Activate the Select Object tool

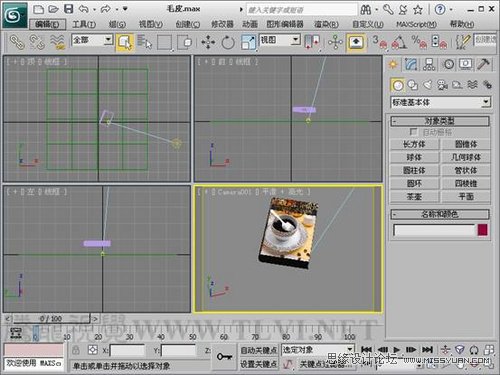(125, 42)
